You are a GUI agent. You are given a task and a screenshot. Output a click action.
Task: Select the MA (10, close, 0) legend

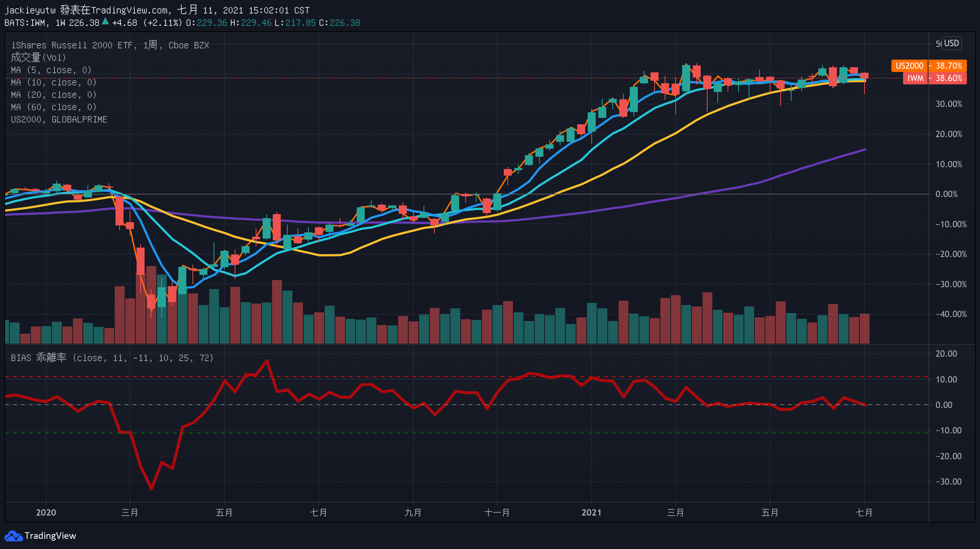(x=53, y=82)
